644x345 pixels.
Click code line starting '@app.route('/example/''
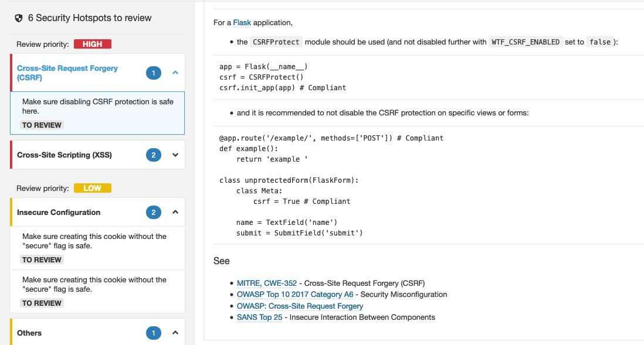(x=331, y=138)
